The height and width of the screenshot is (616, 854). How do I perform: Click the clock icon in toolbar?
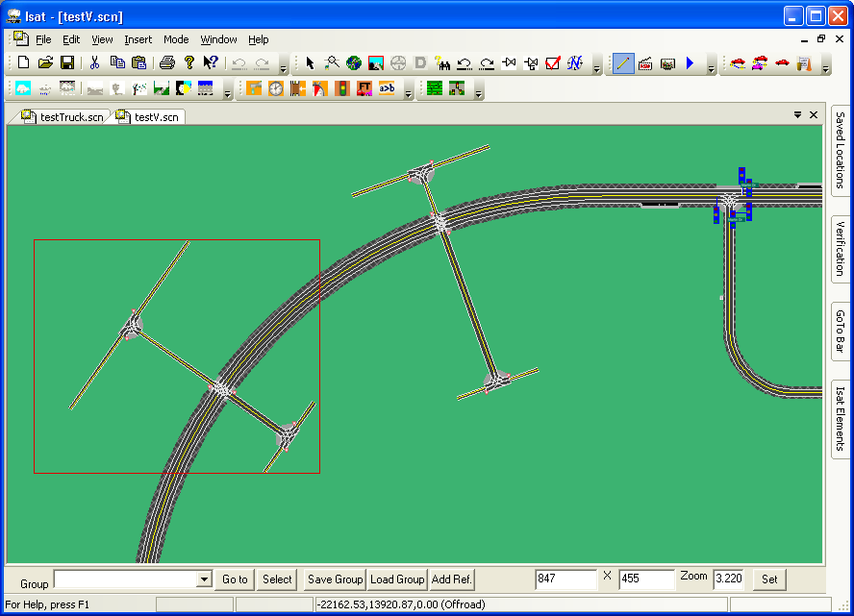(x=276, y=88)
